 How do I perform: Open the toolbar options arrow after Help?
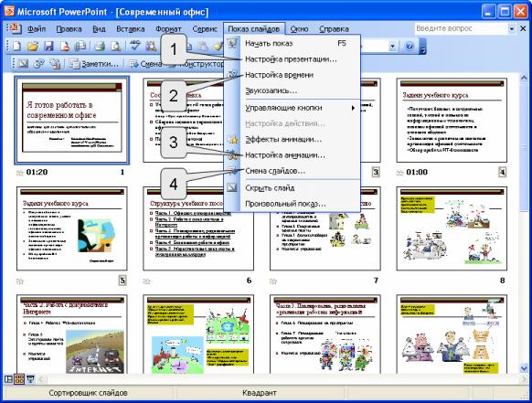(422, 47)
